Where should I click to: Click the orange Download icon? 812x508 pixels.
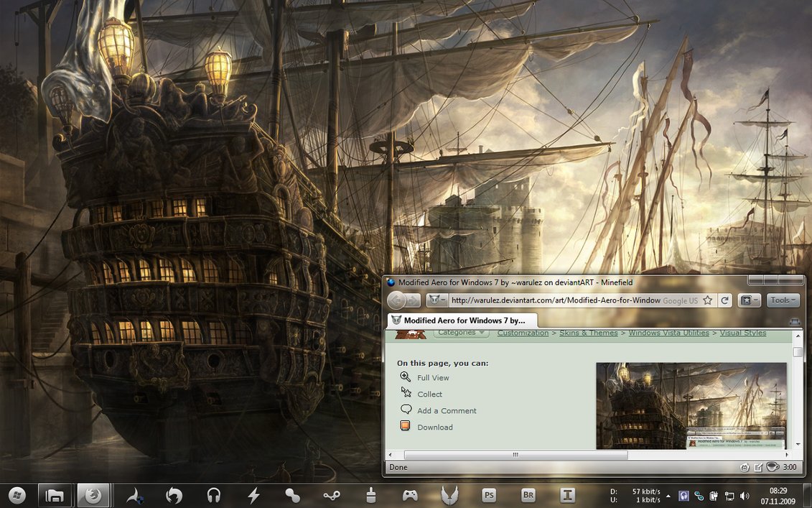point(406,426)
